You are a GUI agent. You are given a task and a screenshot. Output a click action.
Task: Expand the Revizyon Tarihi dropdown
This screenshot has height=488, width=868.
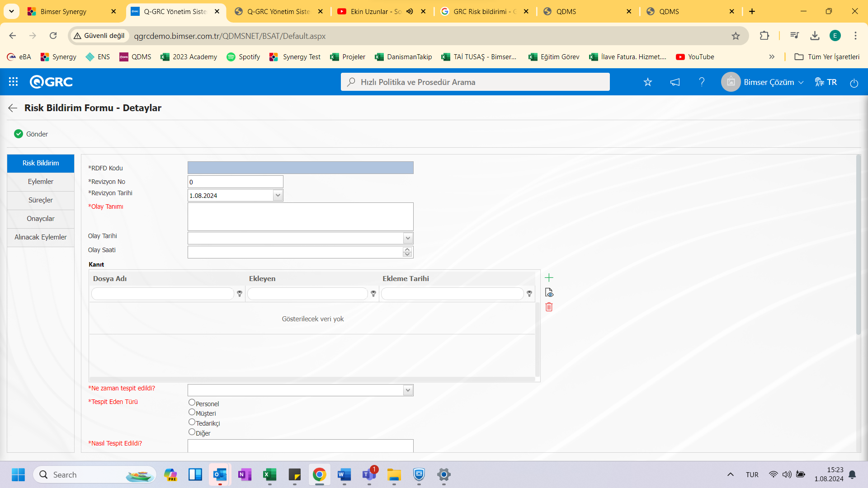(x=277, y=195)
